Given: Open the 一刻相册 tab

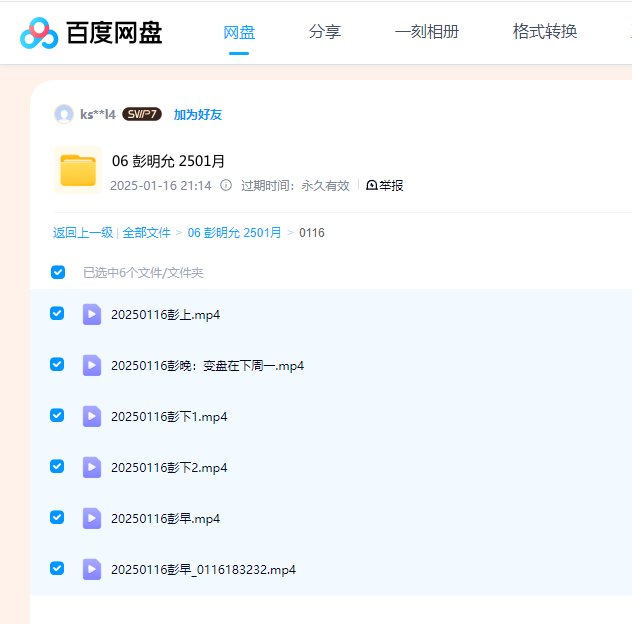Looking at the screenshot, I should click(427, 31).
